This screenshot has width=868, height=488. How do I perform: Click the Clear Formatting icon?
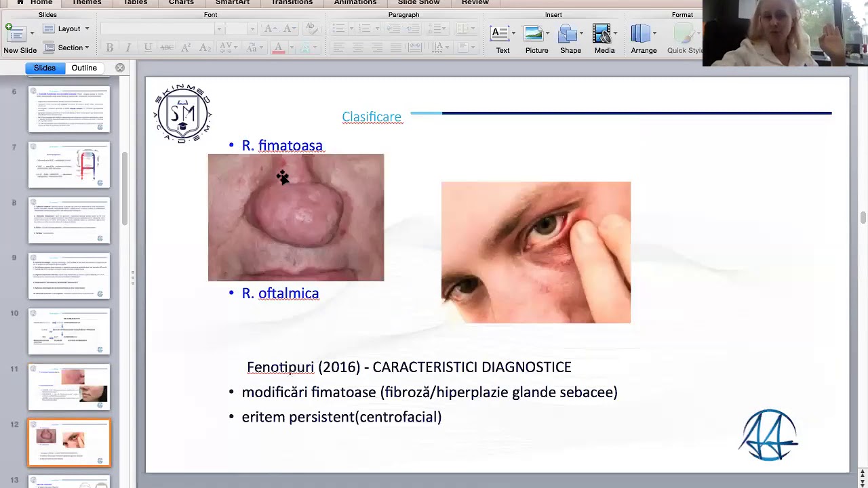[311, 28]
